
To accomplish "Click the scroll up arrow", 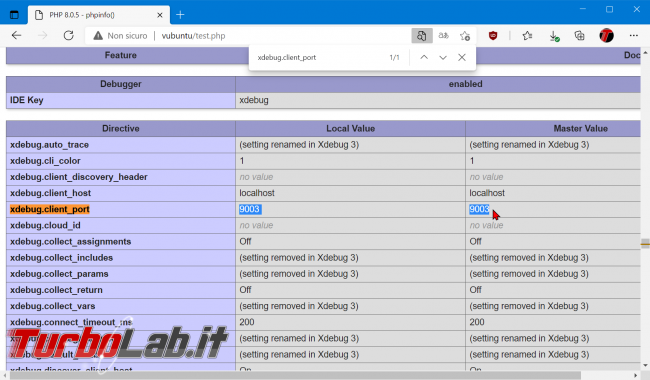I will point(645,53).
